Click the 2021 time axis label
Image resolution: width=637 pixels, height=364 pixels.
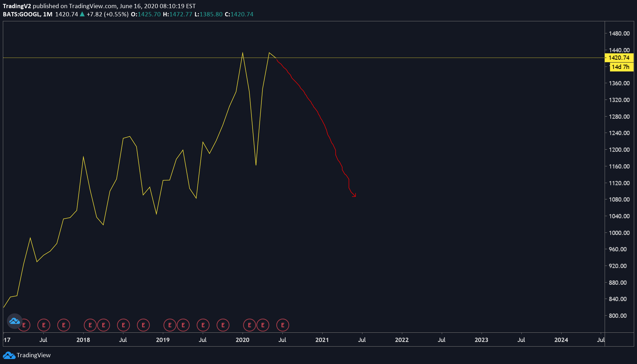(x=322, y=340)
